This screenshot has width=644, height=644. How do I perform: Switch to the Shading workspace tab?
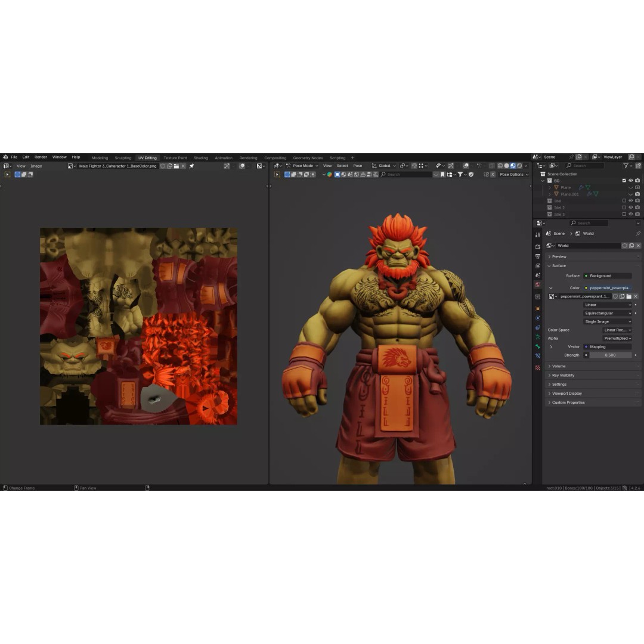click(201, 158)
